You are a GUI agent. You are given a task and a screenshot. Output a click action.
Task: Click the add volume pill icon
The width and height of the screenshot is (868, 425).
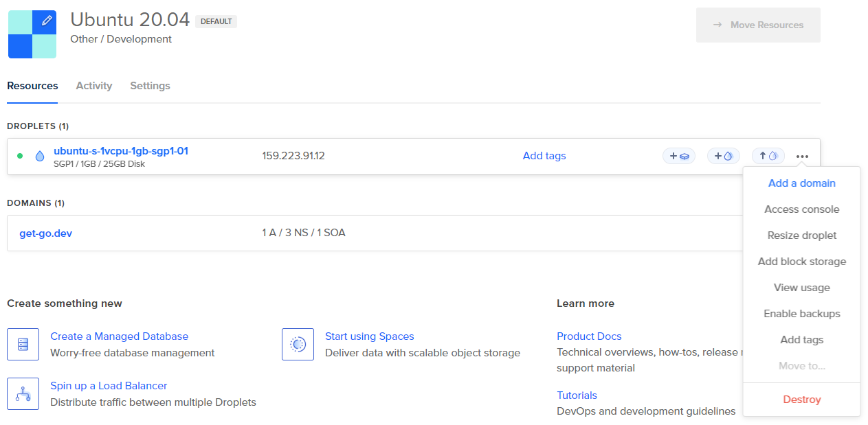click(678, 156)
